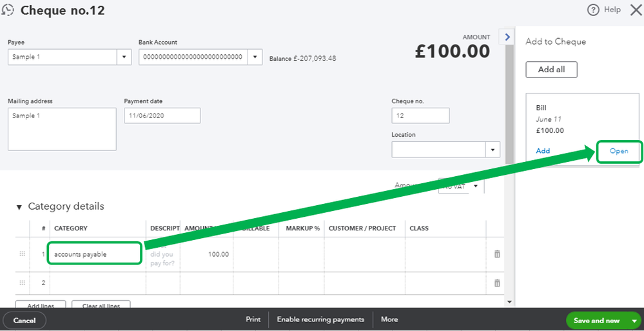
Task: Click the Add all button
Action: [552, 70]
